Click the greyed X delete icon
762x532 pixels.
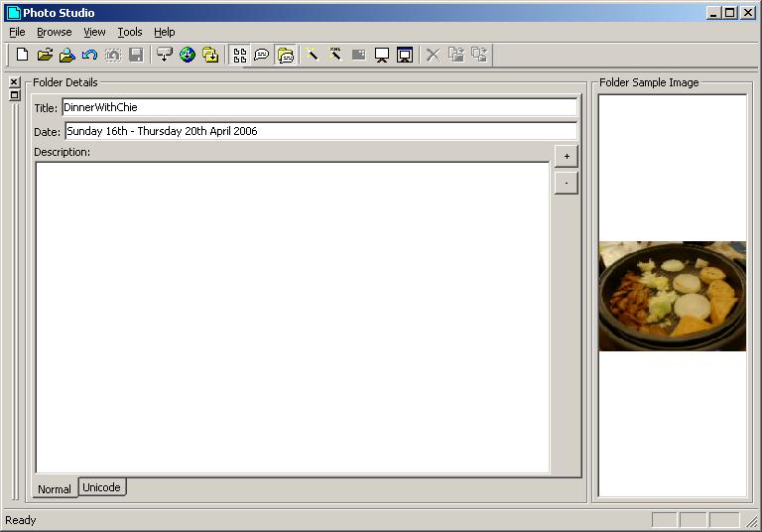click(433, 55)
